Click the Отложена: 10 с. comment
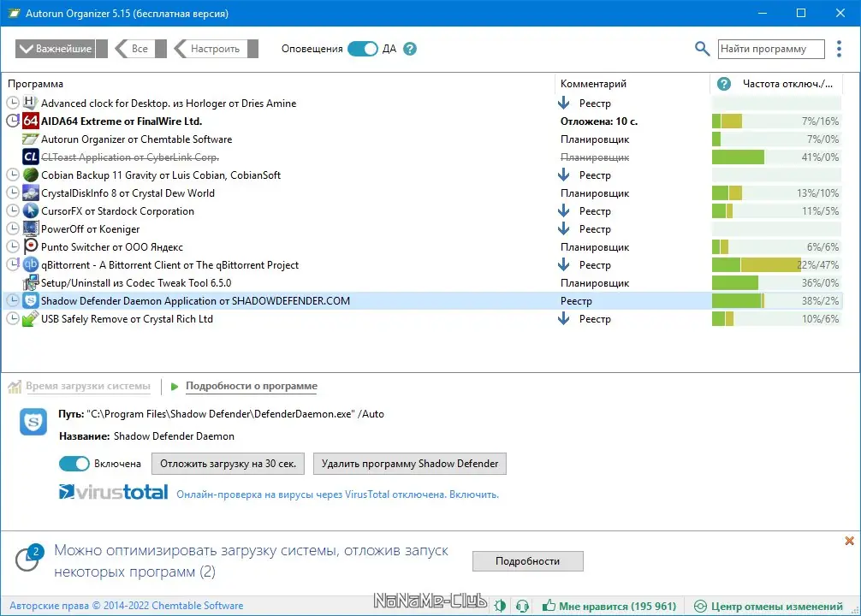Viewport: 861px width, 616px height. point(598,121)
